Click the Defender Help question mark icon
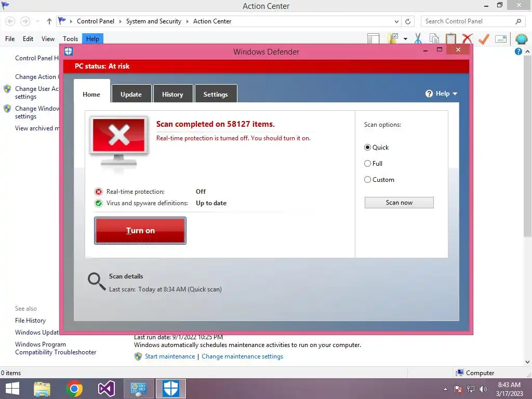 (x=429, y=94)
